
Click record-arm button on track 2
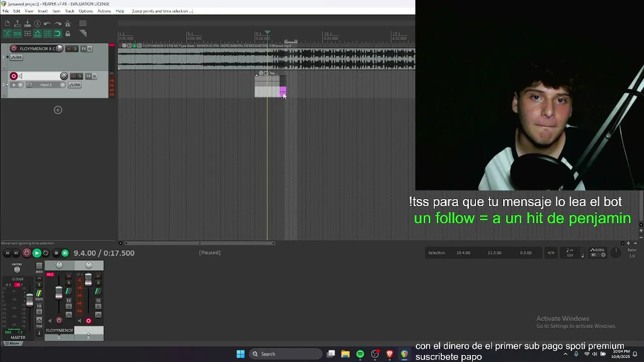14,76
